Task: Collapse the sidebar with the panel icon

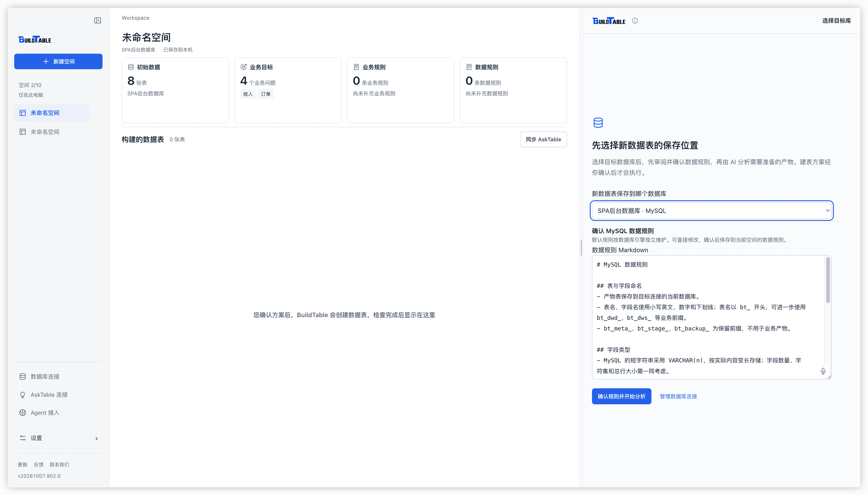Action: pyautogui.click(x=98, y=20)
